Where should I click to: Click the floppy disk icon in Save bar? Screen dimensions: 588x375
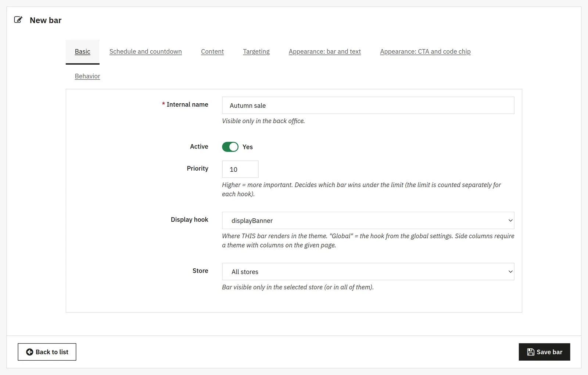(531, 352)
